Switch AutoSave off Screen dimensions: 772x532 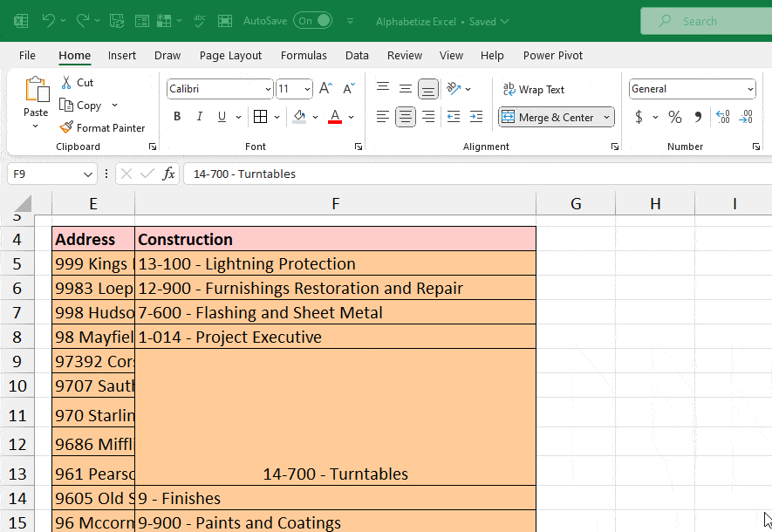coord(312,20)
